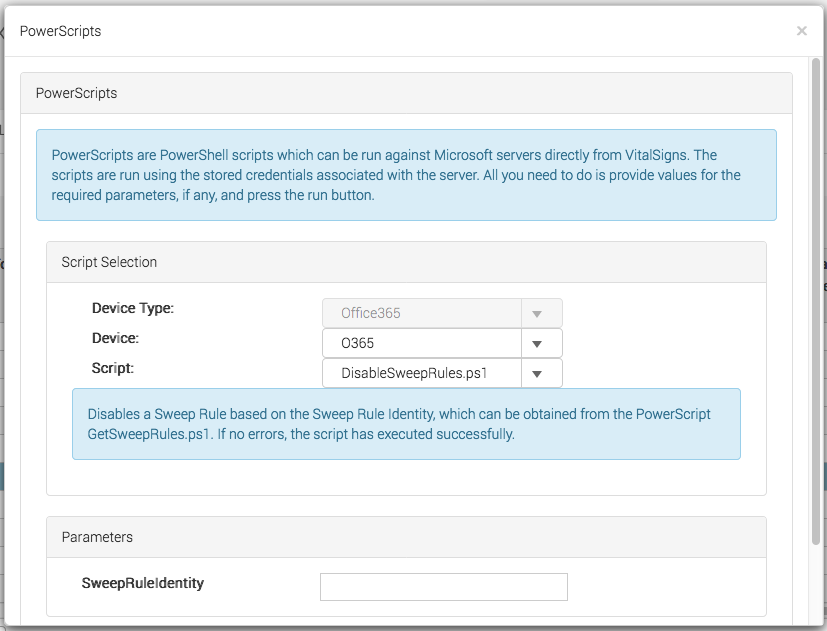Click the PowerScripts panel heading inside dialog
Viewport: 827px width, 631px height.
(406, 93)
